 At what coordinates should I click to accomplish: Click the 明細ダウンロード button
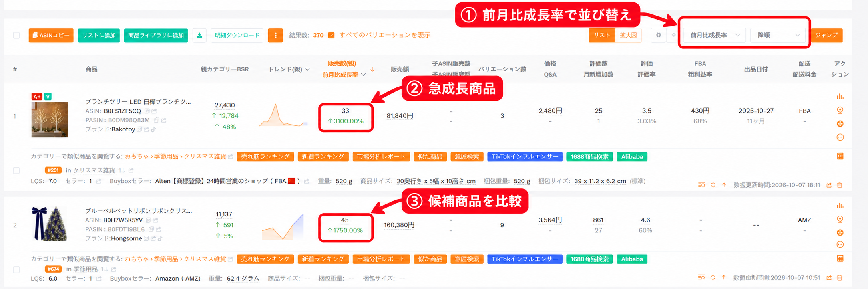[237, 35]
